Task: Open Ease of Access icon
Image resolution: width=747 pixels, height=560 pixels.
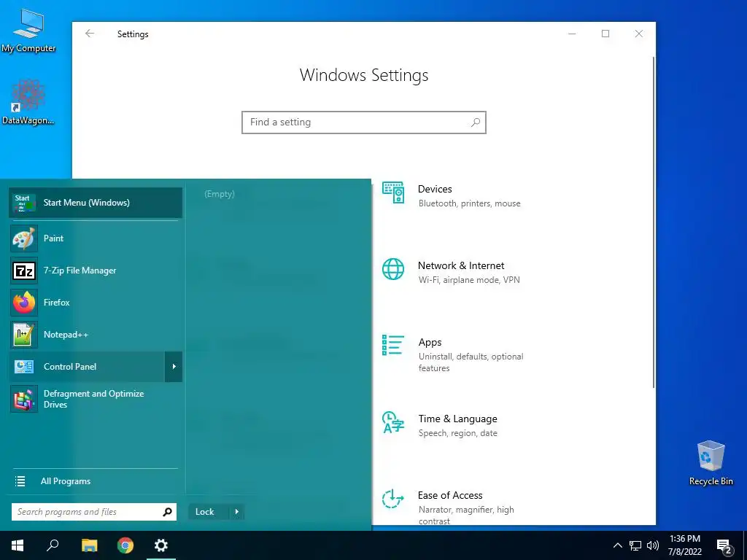Action: pyautogui.click(x=393, y=499)
